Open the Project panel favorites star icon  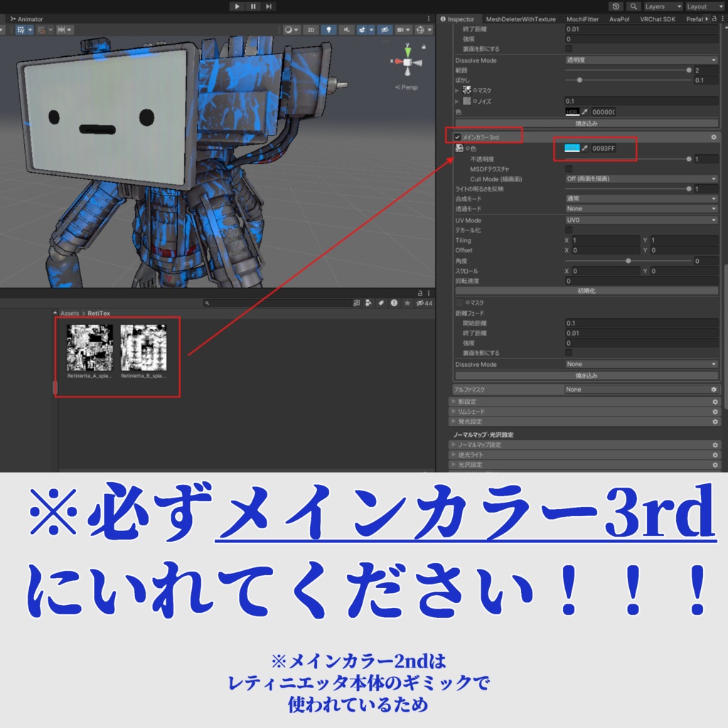pos(407,303)
